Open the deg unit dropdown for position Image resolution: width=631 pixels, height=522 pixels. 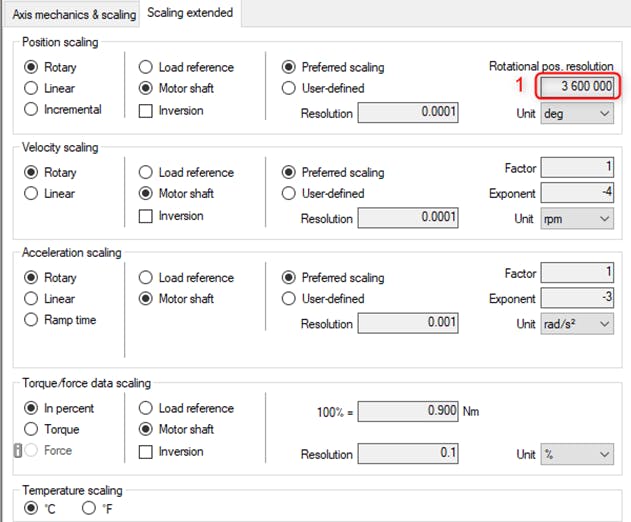[x=577, y=114]
